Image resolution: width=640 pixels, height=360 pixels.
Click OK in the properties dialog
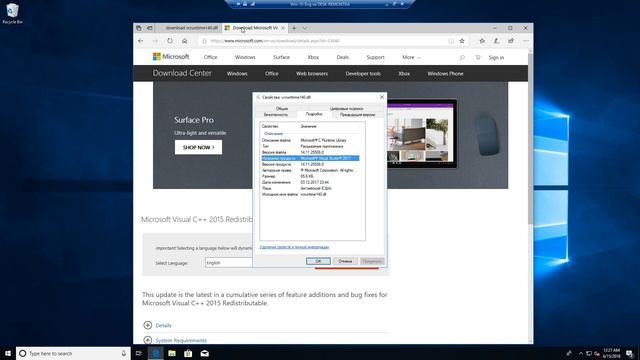point(318,261)
